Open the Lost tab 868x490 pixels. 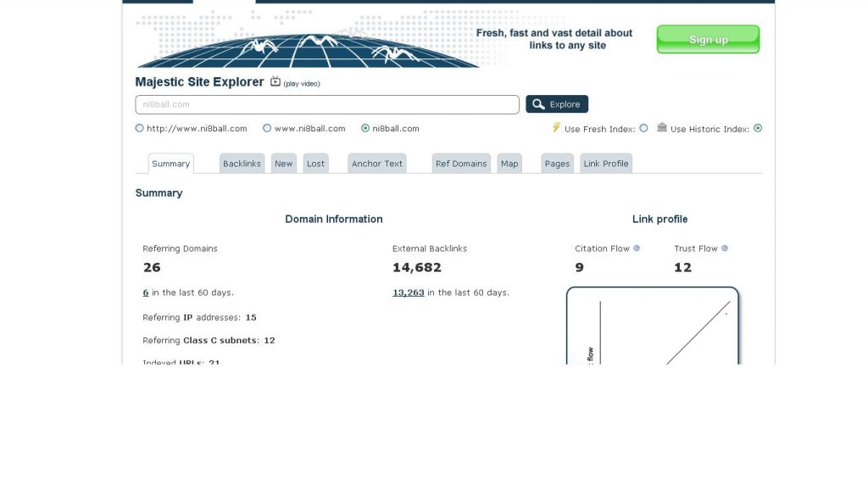(315, 164)
